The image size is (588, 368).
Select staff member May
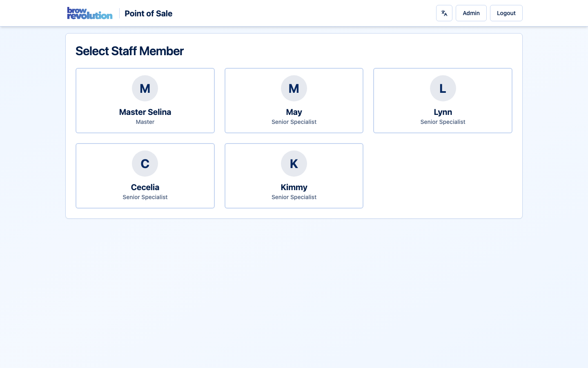tap(294, 101)
